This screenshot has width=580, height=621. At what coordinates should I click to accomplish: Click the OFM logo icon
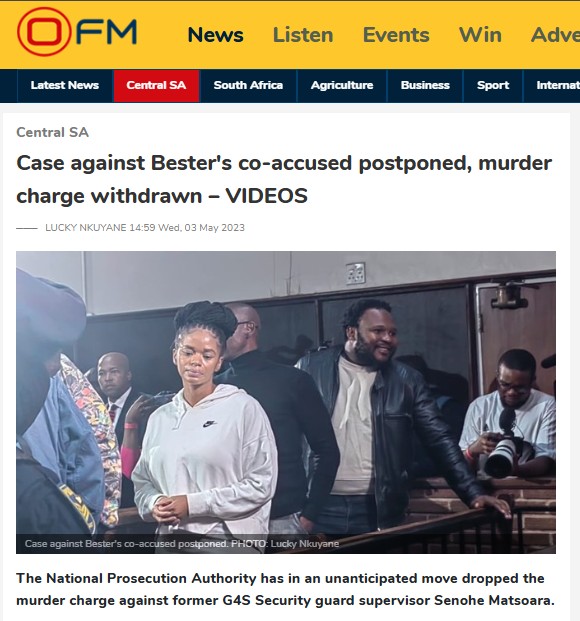77,32
